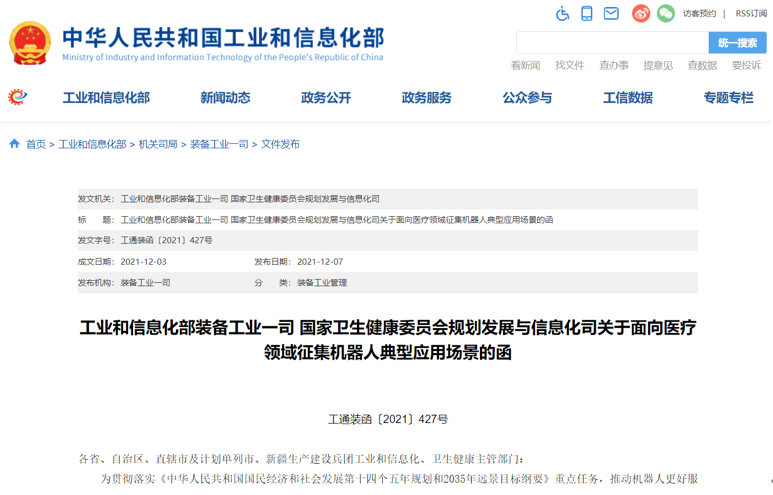Click the bold article headline
This screenshot has height=495, width=773.
pyautogui.click(x=387, y=339)
